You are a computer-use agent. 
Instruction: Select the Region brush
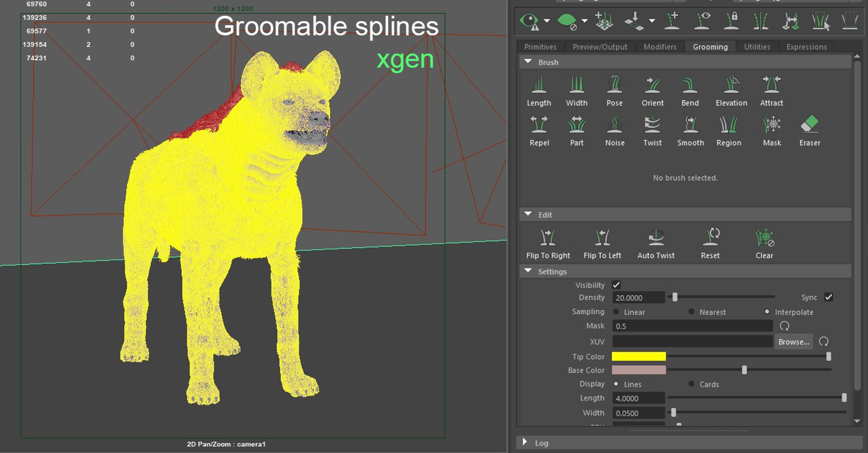pos(728,131)
